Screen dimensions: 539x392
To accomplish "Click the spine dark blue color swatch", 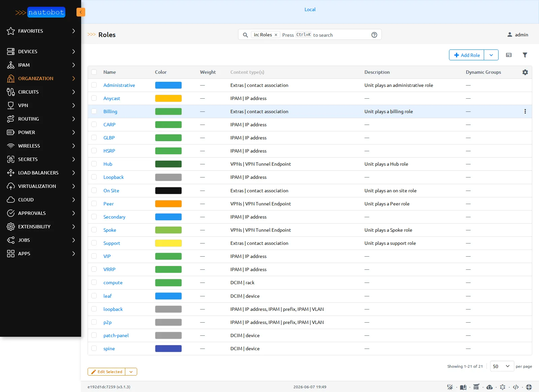I will pos(168,349).
